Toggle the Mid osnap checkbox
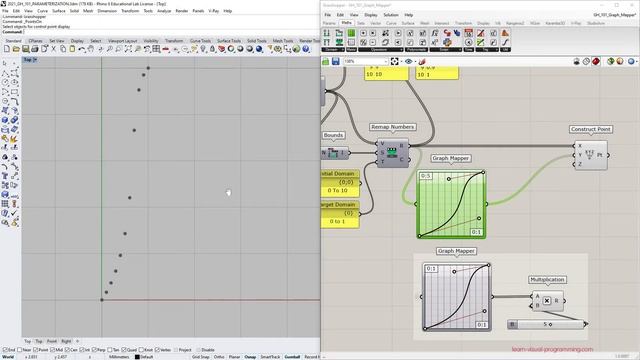 [x=52, y=350]
